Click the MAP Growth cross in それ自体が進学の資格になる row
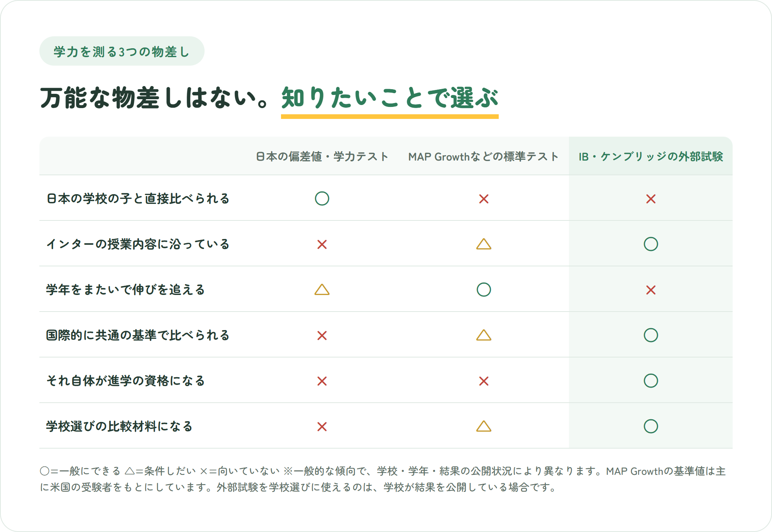This screenshot has width=772, height=532. click(484, 381)
